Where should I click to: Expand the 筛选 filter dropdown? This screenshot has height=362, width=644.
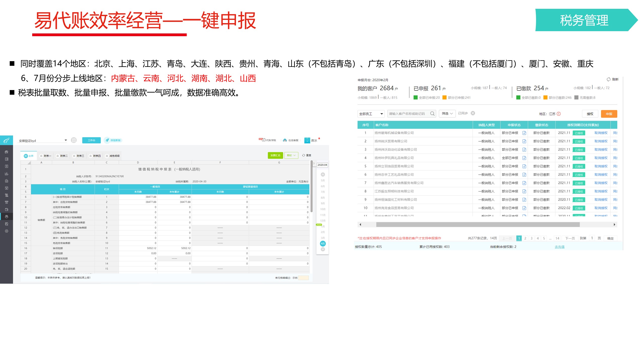point(447,114)
